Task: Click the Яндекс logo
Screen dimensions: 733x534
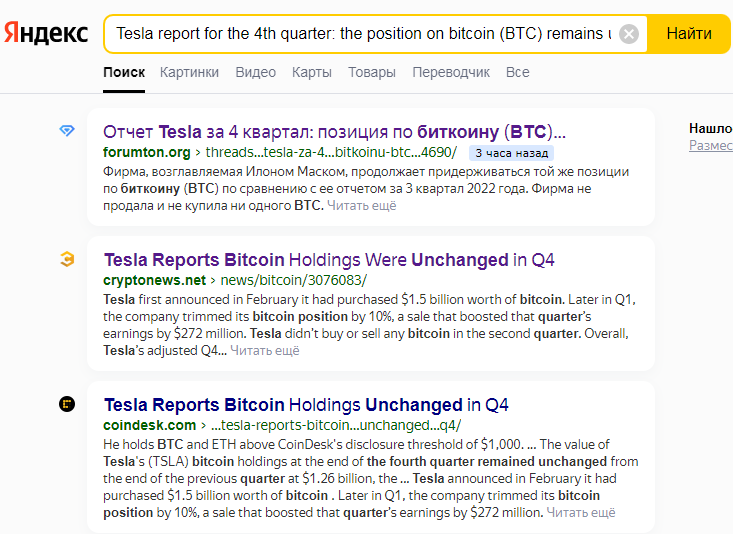Action: click(x=46, y=33)
